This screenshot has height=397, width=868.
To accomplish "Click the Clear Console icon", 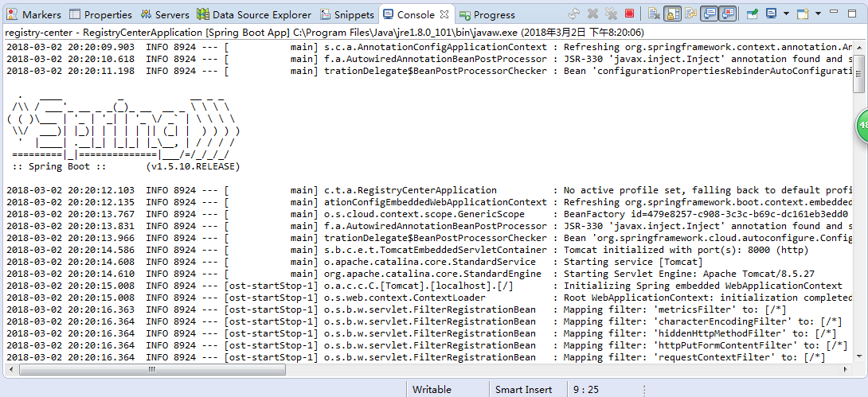I will pyautogui.click(x=655, y=14).
